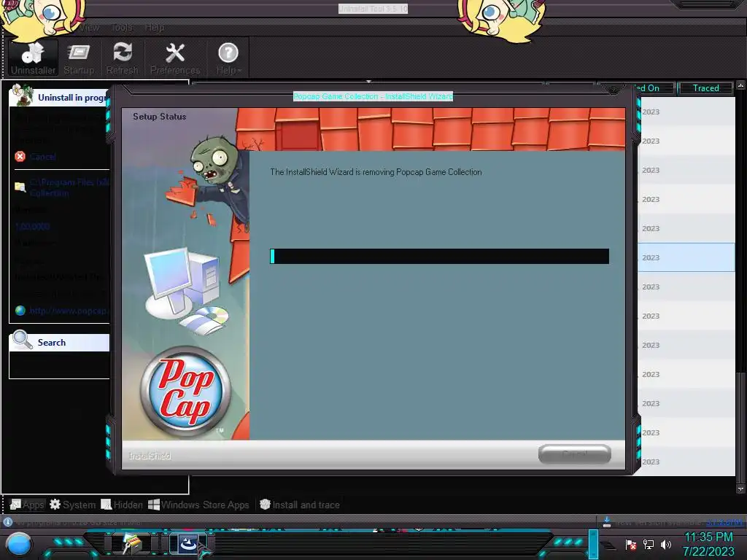Open the volume speaker tray icon
Image resolution: width=747 pixels, height=560 pixels.
pyautogui.click(x=665, y=544)
